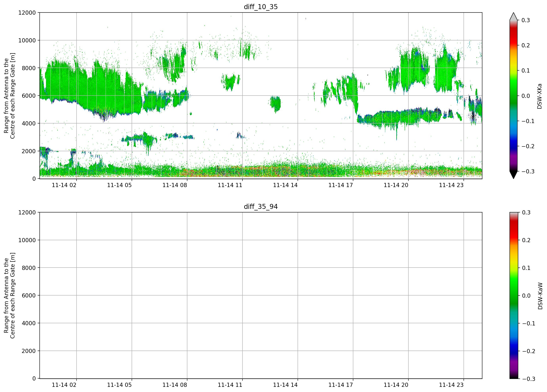Click the upper colorbar's top arrow extension
The height and width of the screenshot is (392, 547).
[x=513, y=16]
